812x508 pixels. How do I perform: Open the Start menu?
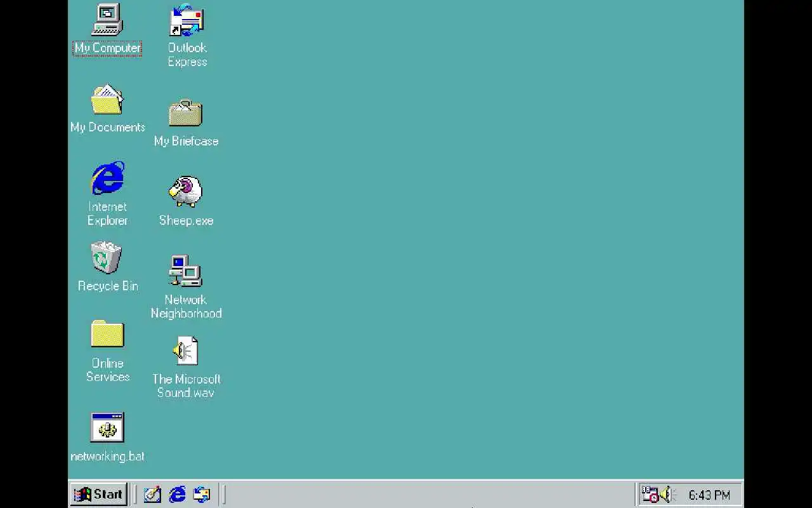tap(98, 495)
